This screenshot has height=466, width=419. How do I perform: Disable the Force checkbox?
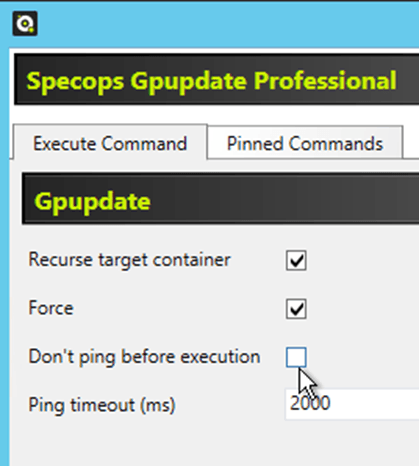[x=296, y=309]
